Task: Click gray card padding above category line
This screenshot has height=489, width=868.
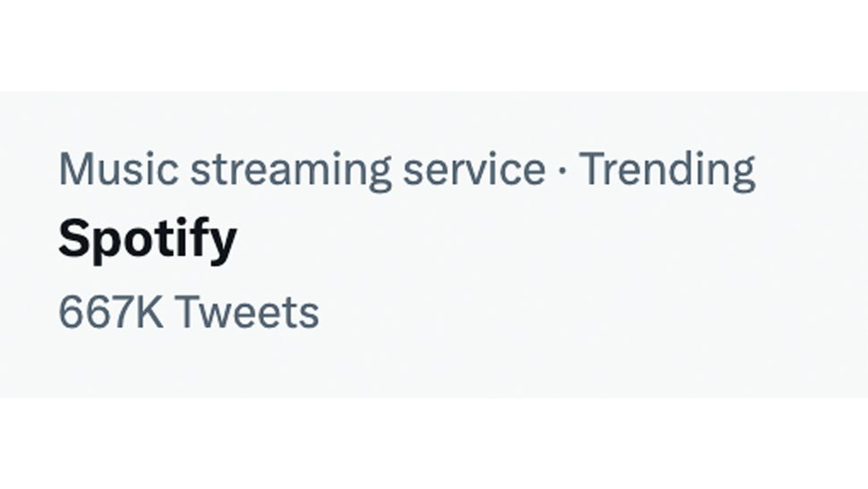Action: tap(433, 116)
